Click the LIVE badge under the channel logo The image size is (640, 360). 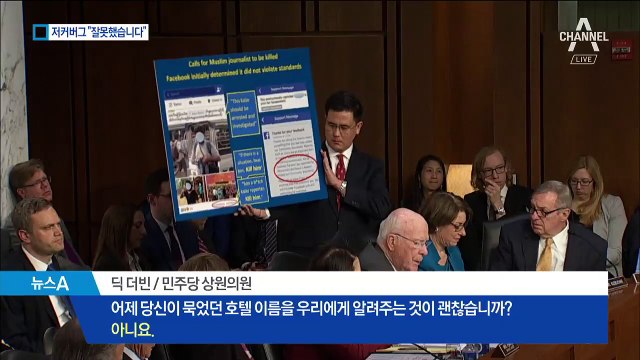coord(583,60)
